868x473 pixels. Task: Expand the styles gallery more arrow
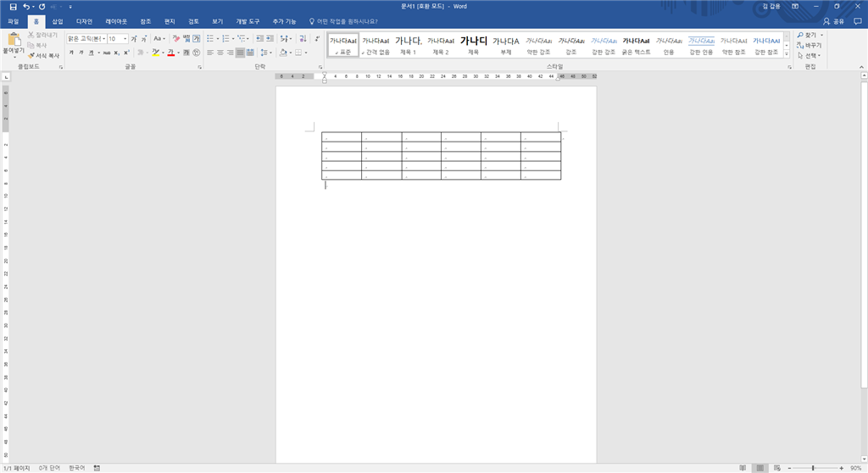[x=787, y=53]
